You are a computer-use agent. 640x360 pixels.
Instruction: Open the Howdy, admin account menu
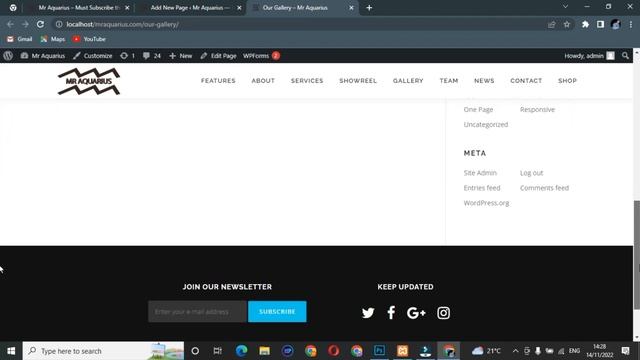(x=589, y=56)
